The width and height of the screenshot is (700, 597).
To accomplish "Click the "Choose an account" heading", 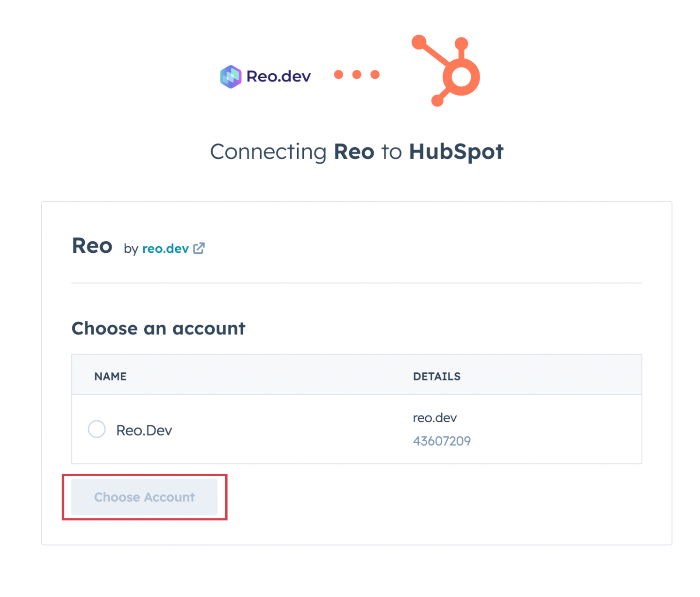I will click(x=158, y=329).
